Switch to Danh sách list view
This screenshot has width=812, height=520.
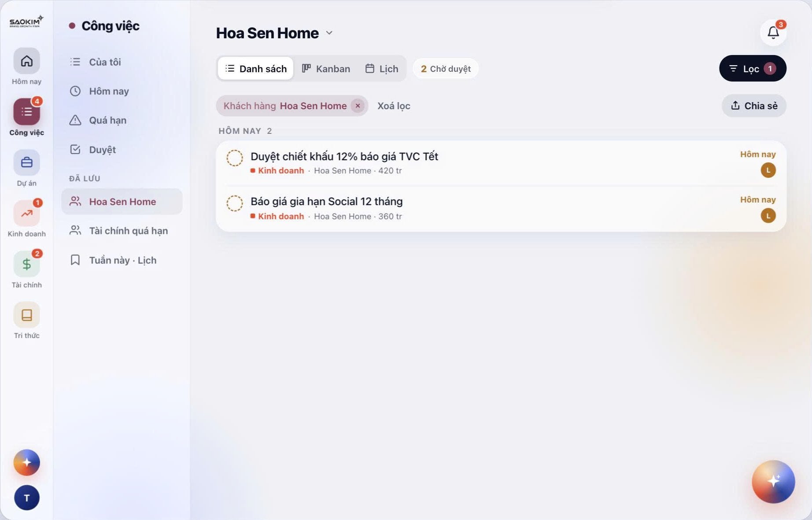[255, 68]
